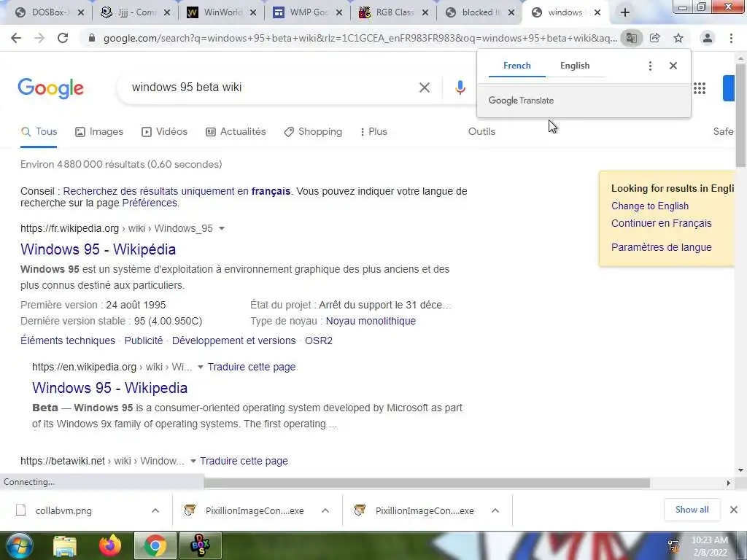Open the Chrome three-dot main menu
Image resolution: width=747 pixels, height=560 pixels.
pyautogui.click(x=731, y=38)
